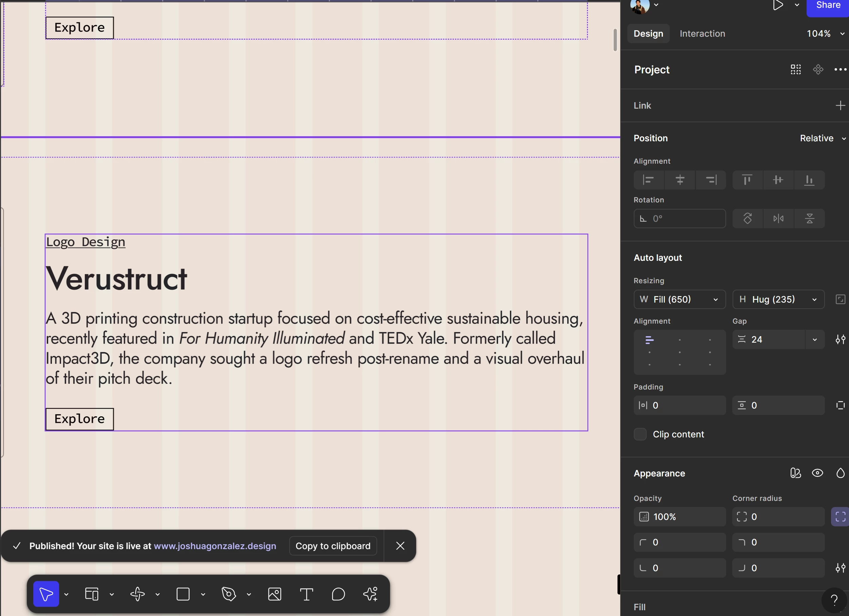Set auto layout alignment to bottom left
The width and height of the screenshot is (849, 616).
(x=649, y=365)
